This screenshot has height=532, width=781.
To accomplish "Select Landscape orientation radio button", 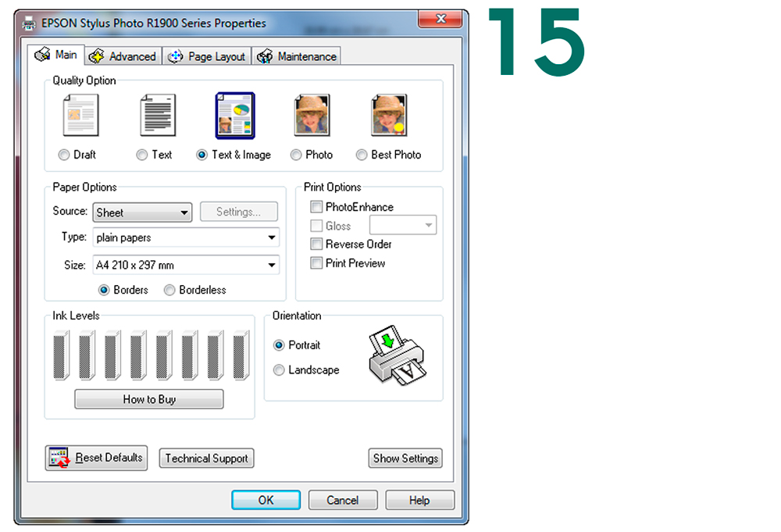I will (279, 370).
